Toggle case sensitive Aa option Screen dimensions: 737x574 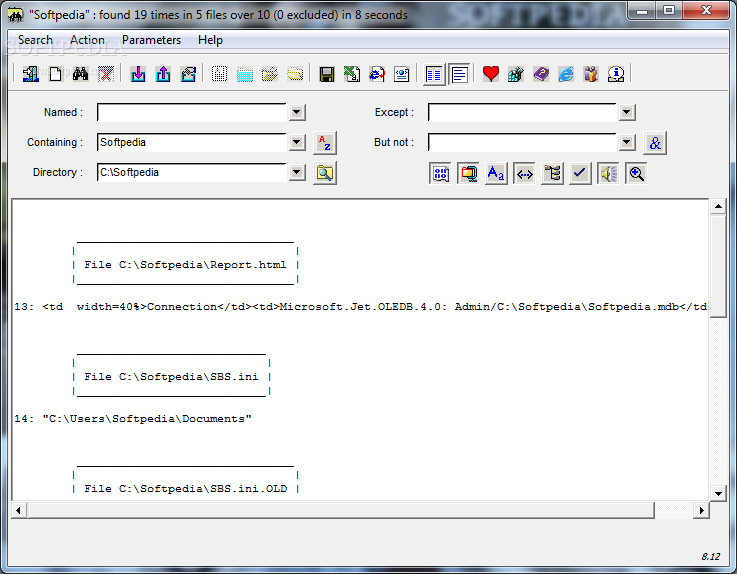(x=496, y=174)
